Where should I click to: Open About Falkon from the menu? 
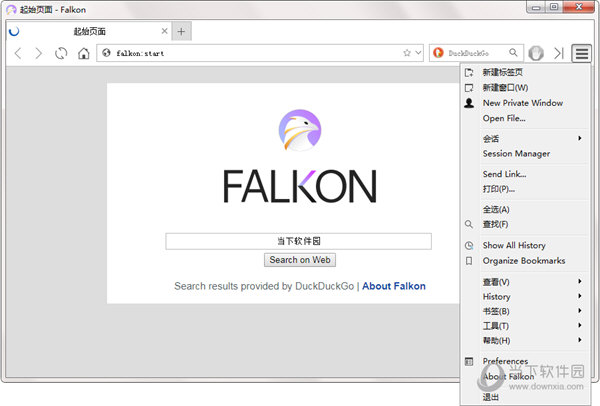(525, 377)
